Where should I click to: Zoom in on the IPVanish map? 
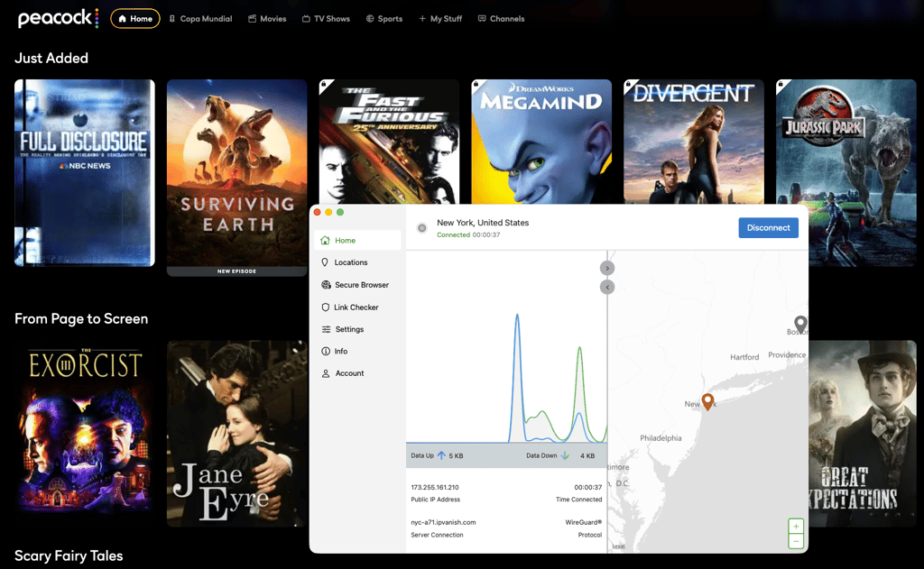796,527
